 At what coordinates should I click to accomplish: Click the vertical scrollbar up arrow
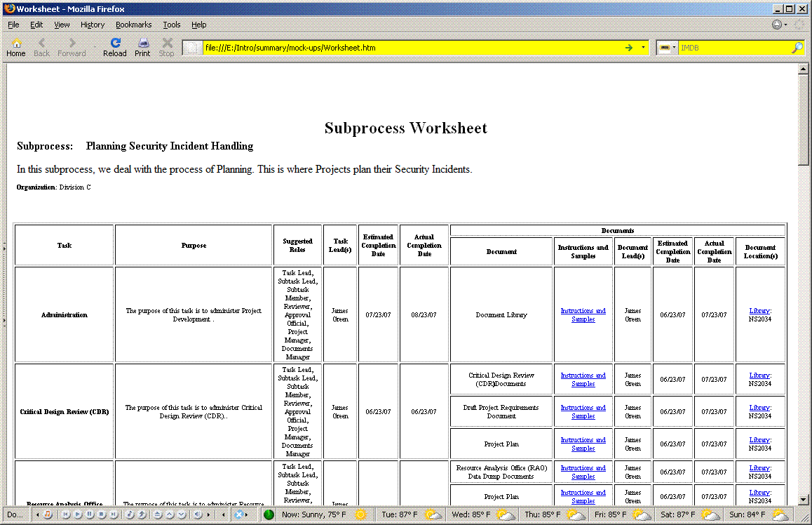point(803,68)
